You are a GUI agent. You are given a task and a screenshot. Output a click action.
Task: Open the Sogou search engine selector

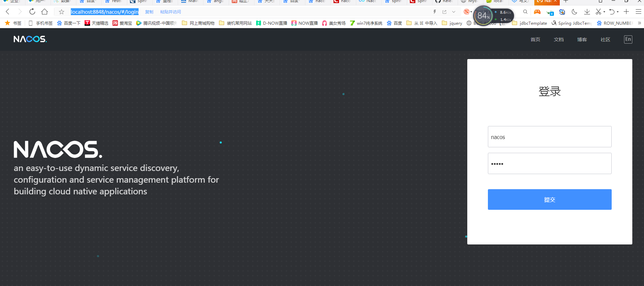(x=468, y=12)
